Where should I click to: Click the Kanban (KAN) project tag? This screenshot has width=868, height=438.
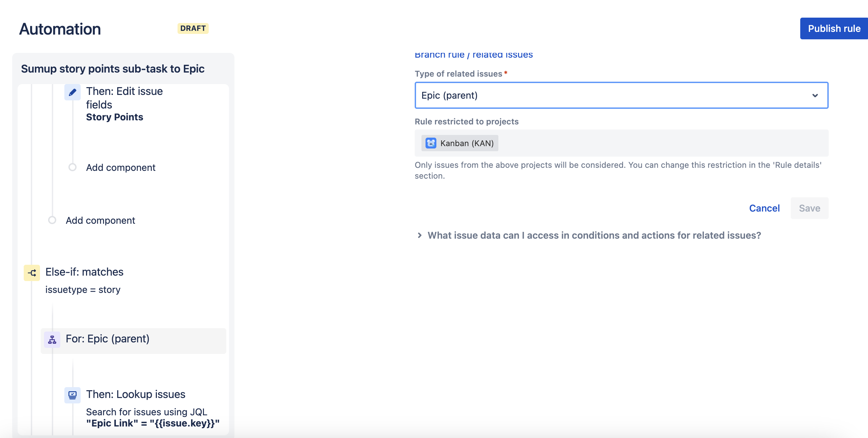click(x=467, y=143)
